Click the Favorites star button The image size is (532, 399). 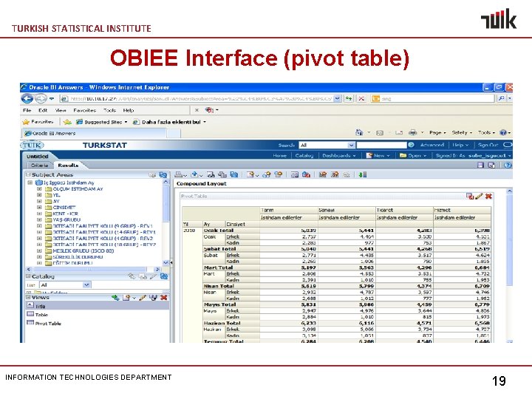38,122
